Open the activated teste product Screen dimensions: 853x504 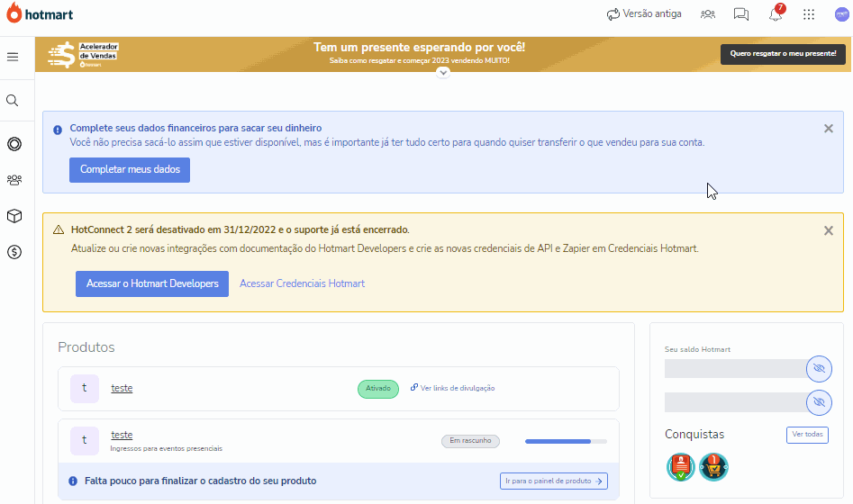point(122,388)
